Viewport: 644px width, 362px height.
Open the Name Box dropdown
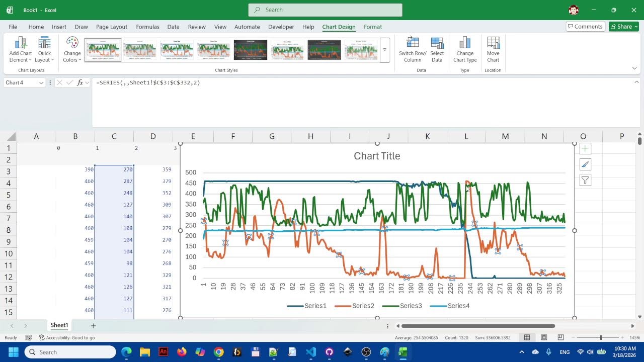click(x=41, y=82)
